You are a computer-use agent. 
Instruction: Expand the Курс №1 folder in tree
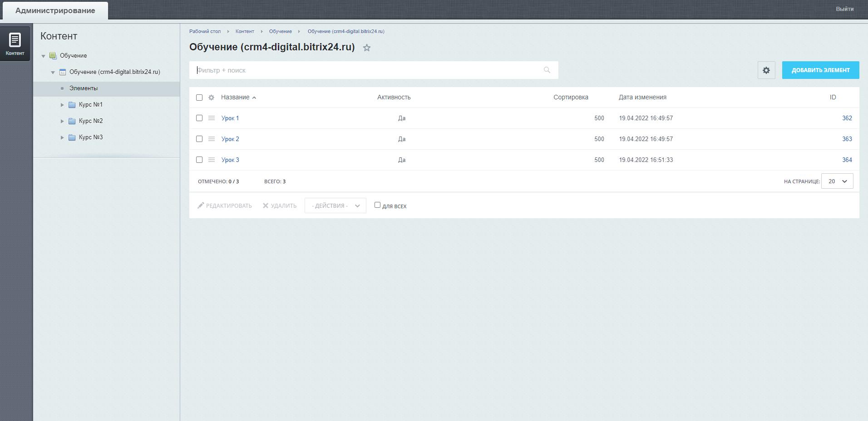63,105
